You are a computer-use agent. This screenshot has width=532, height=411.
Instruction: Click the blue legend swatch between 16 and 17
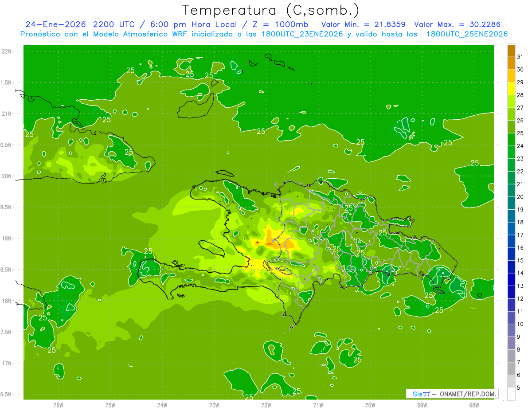[x=511, y=241]
